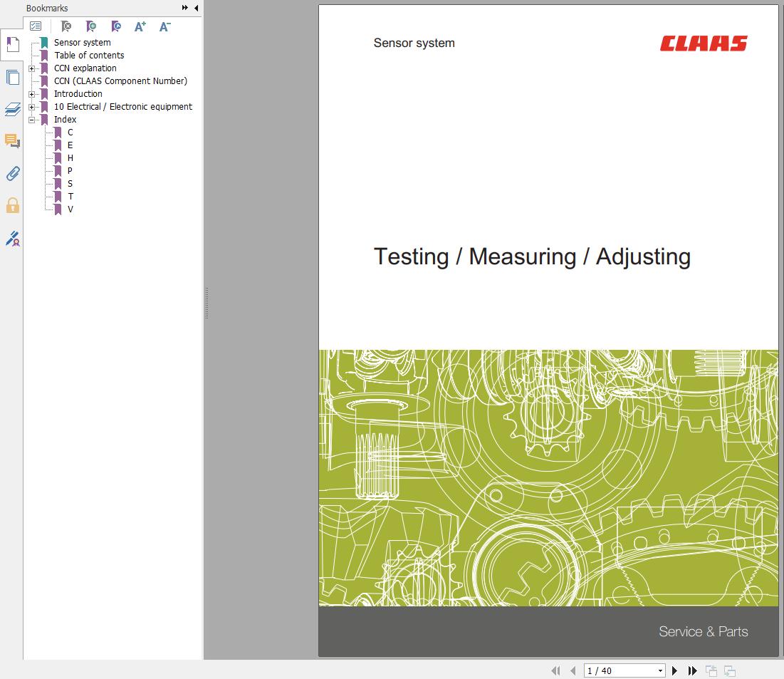Screen dimensions: 784x679
Task: Open the Security lock panel
Action: [12, 206]
